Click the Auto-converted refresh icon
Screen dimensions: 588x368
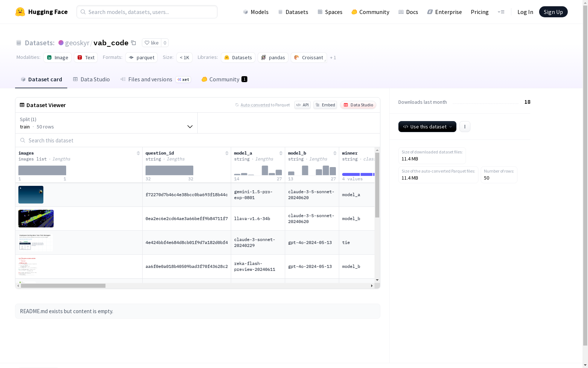(x=237, y=105)
